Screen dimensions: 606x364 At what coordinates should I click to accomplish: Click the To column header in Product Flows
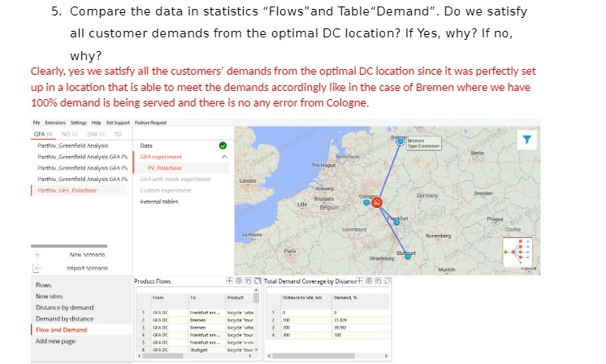click(x=207, y=297)
